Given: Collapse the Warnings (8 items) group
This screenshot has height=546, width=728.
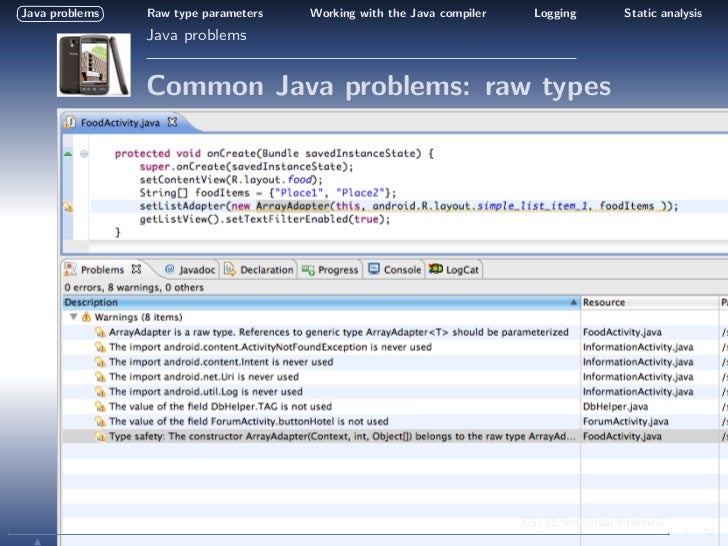Looking at the screenshot, I should click(73, 317).
